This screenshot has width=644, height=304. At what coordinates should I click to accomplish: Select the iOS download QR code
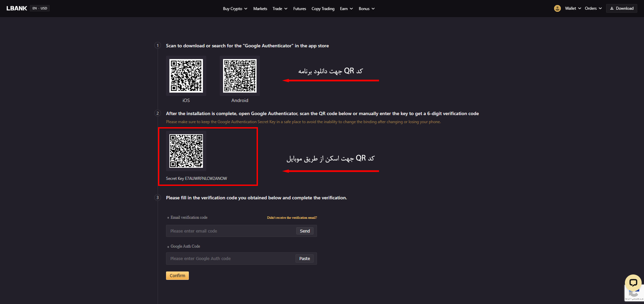186,76
